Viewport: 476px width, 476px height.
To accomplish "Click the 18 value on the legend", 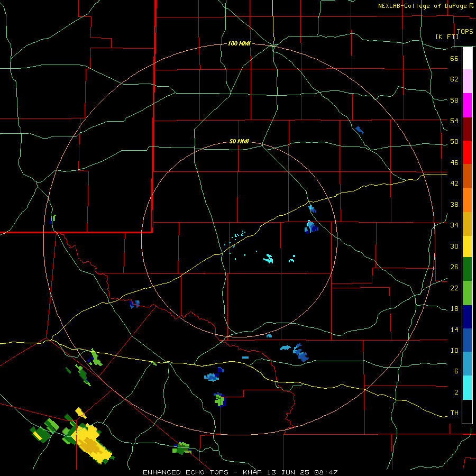I will (454, 309).
